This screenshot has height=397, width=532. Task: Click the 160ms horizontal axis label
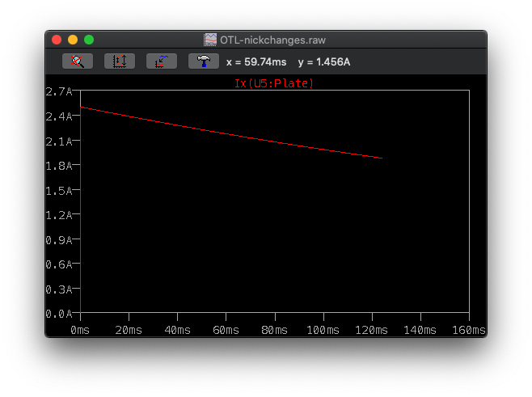(x=469, y=330)
